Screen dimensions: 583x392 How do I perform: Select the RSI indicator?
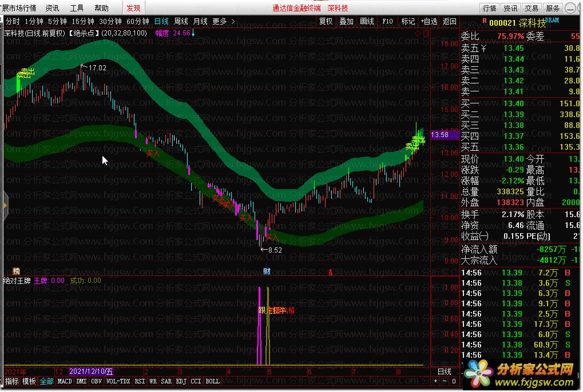point(140,381)
